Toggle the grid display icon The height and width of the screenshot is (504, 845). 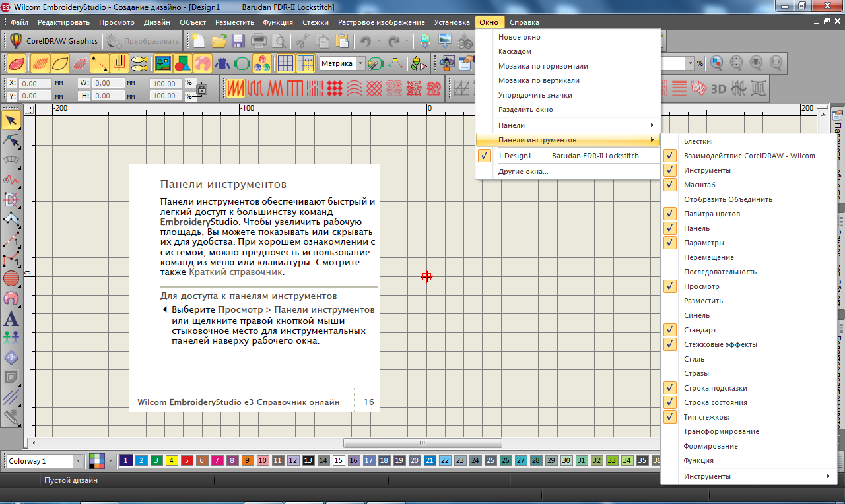[x=285, y=63]
